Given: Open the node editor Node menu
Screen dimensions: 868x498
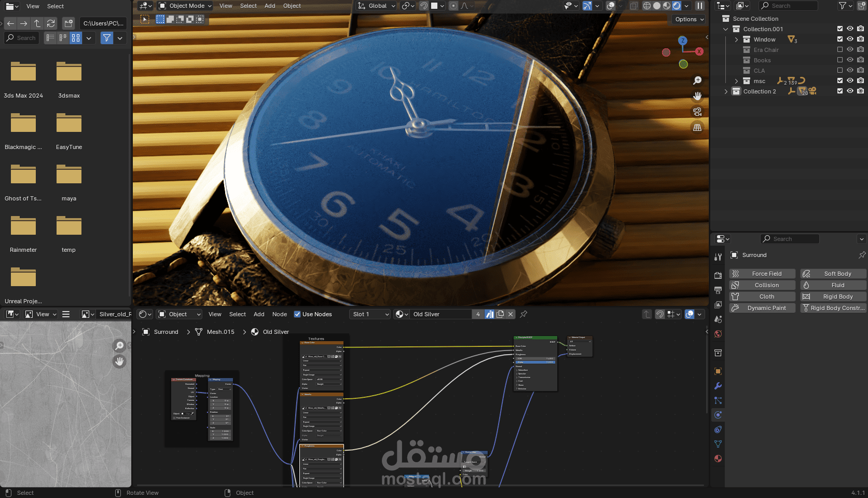Looking at the screenshot, I should tap(280, 314).
